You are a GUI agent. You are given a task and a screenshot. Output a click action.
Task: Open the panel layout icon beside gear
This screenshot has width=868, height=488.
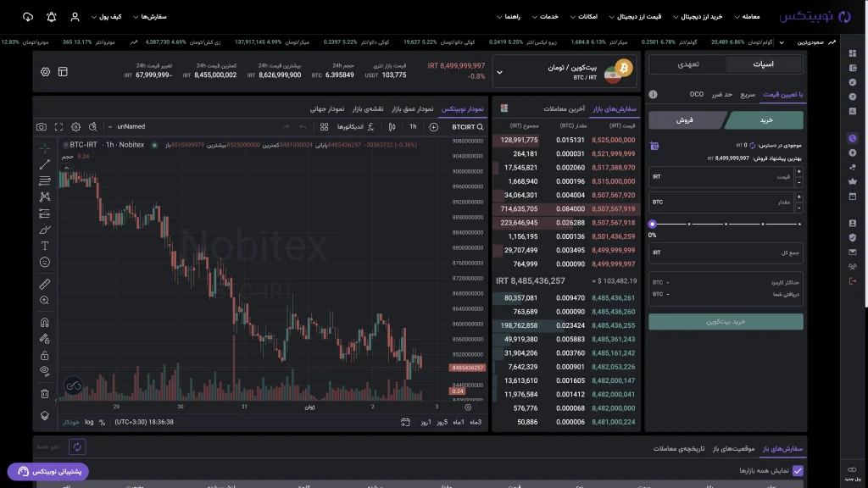click(x=63, y=72)
